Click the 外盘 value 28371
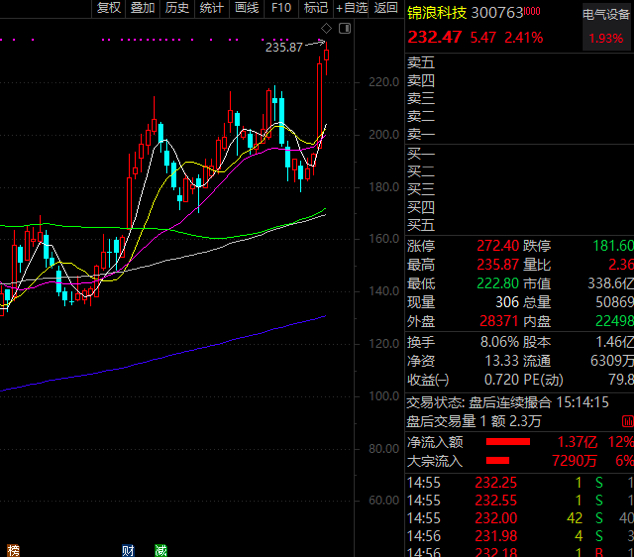Screen dimensions: 634x557 499,321
